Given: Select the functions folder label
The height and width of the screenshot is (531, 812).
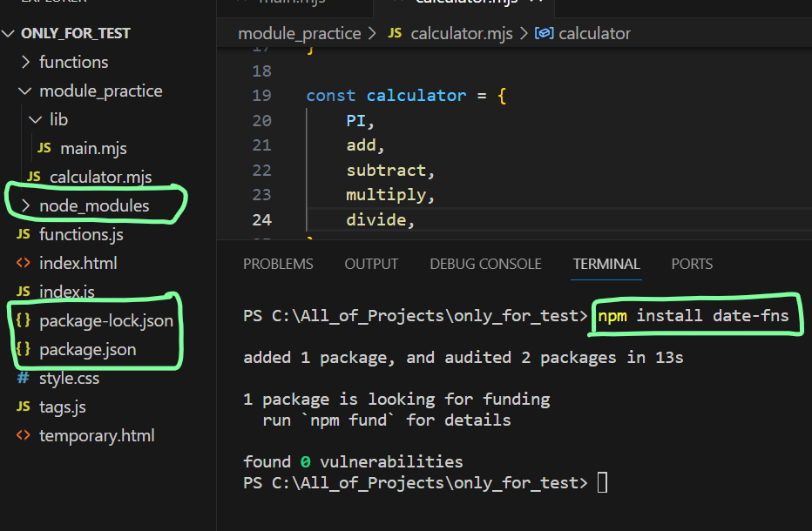Looking at the screenshot, I should 73,63.
